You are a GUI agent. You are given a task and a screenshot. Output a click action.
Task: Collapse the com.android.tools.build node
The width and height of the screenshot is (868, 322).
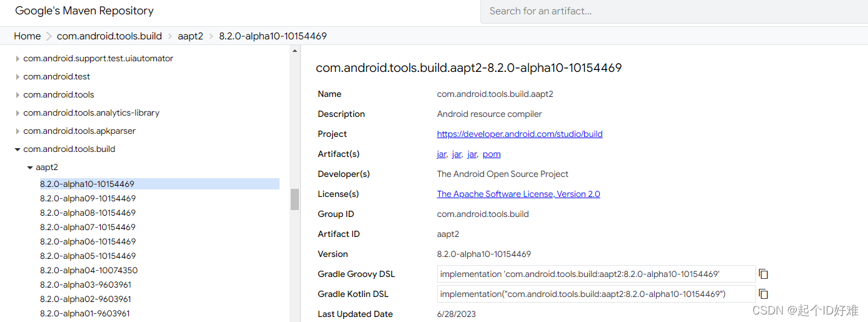pyautogui.click(x=18, y=149)
